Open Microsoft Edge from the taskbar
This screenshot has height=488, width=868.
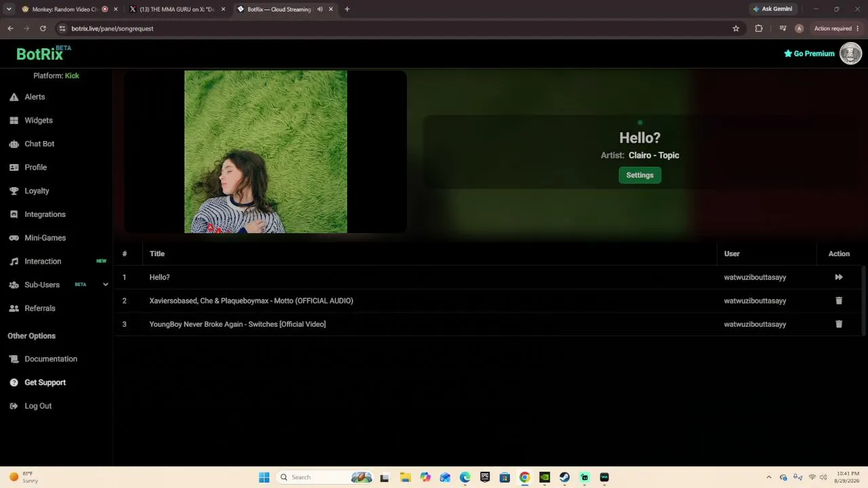click(465, 477)
